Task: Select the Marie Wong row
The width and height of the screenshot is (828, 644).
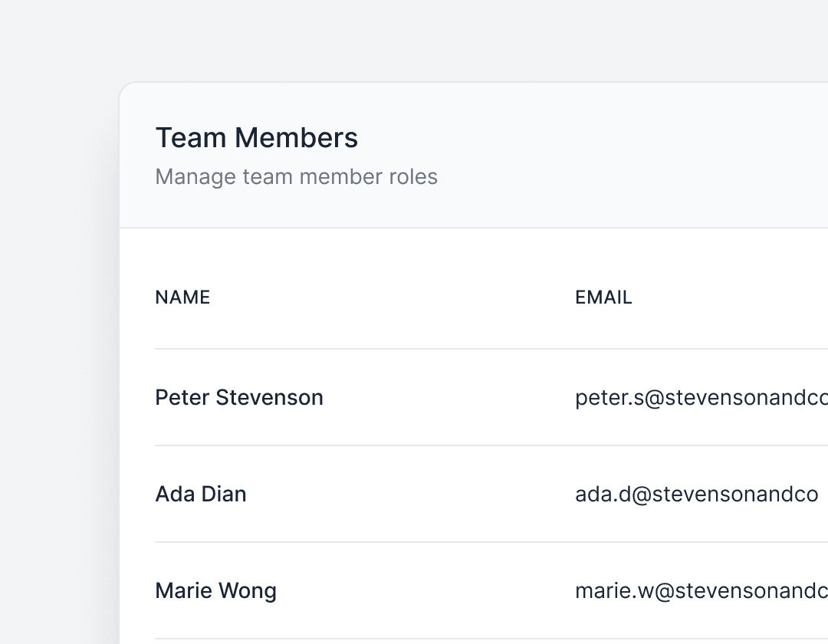Action: click(422, 590)
